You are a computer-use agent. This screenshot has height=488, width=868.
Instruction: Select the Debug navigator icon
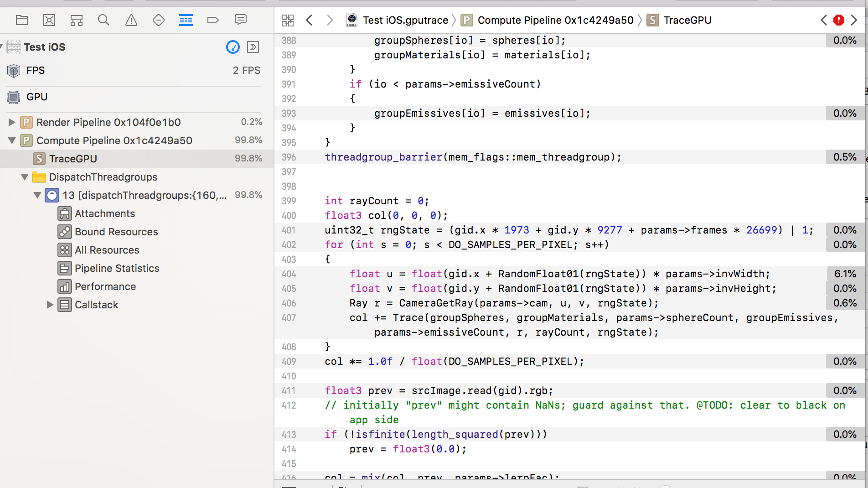point(186,20)
